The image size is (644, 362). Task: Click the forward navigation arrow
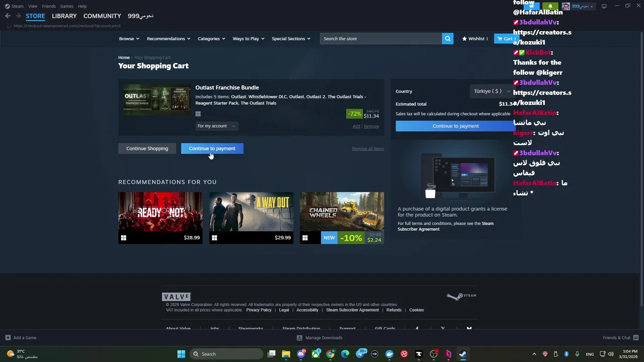(x=18, y=16)
